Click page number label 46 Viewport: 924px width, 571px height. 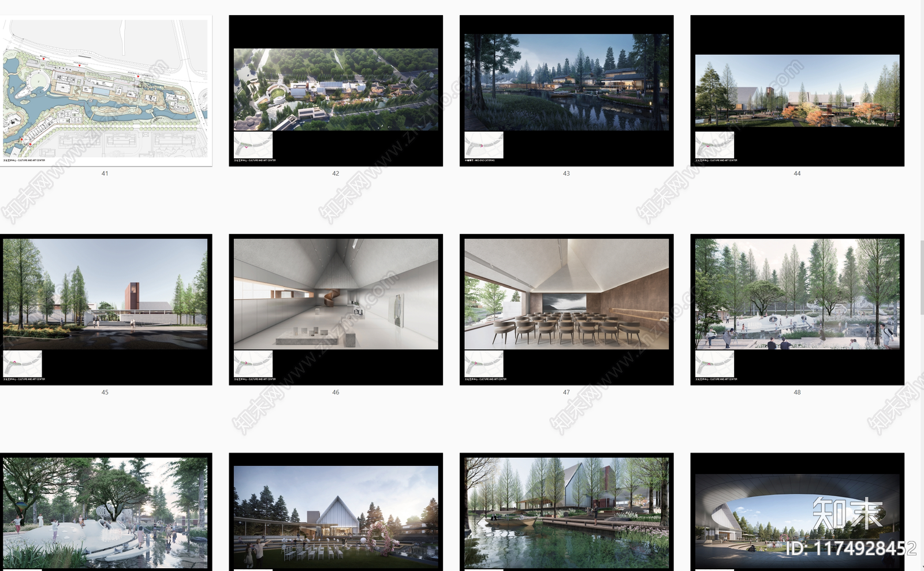[x=336, y=392]
